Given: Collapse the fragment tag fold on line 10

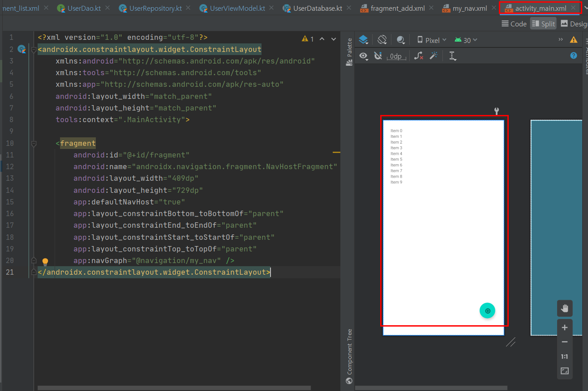Looking at the screenshot, I should [x=34, y=143].
